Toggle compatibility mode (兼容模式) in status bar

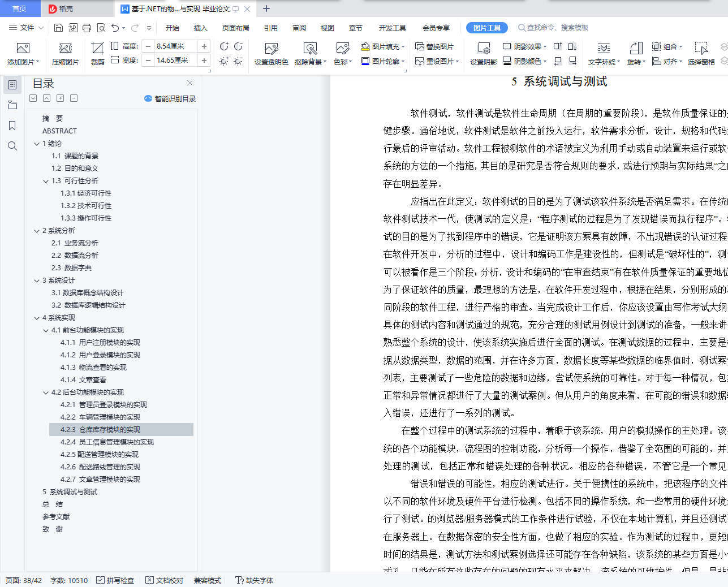click(x=208, y=580)
